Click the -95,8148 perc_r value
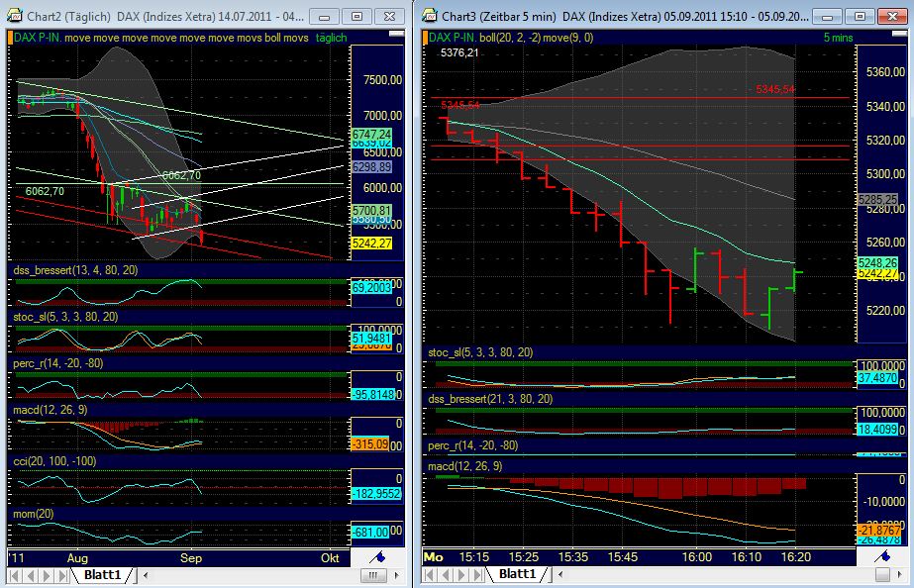Screen dimensions: 914x588 (x=373, y=395)
